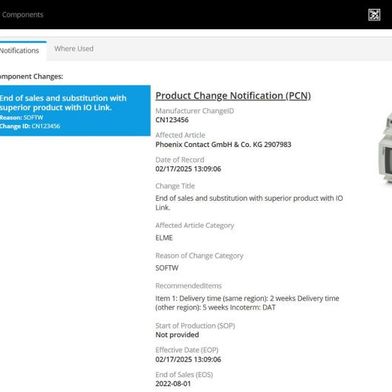Click the 'Effective Date (EOP)' label
392x392 pixels.
point(187,350)
